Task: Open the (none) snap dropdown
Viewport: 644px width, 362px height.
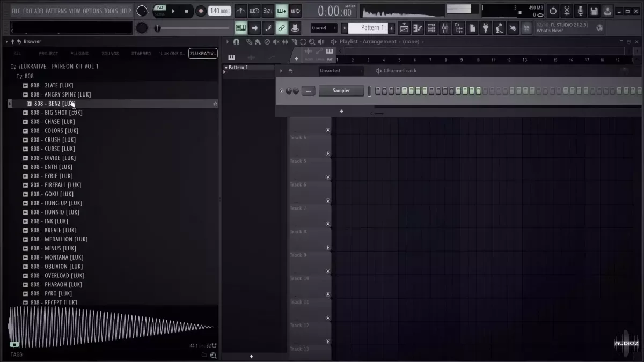Action: click(324, 28)
